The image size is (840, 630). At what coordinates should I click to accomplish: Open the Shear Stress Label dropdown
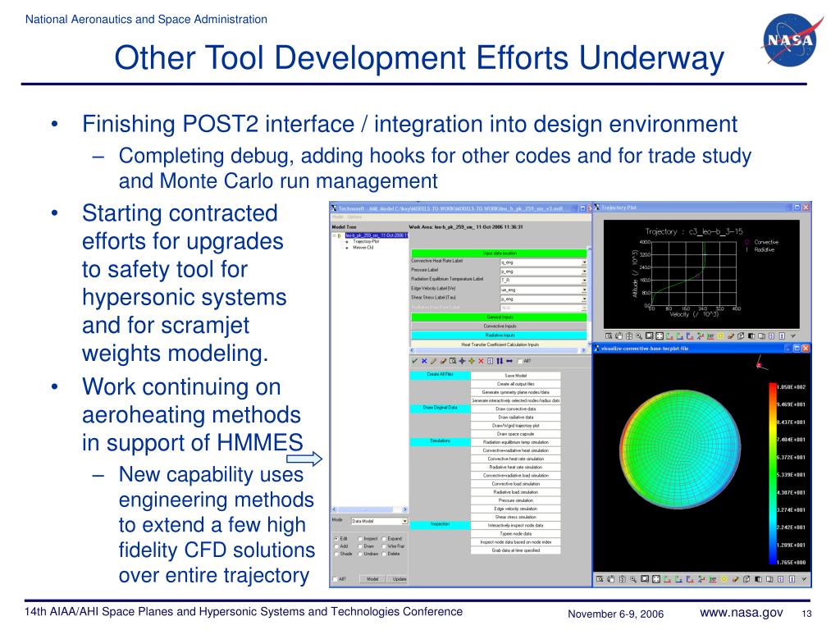tap(543, 299)
